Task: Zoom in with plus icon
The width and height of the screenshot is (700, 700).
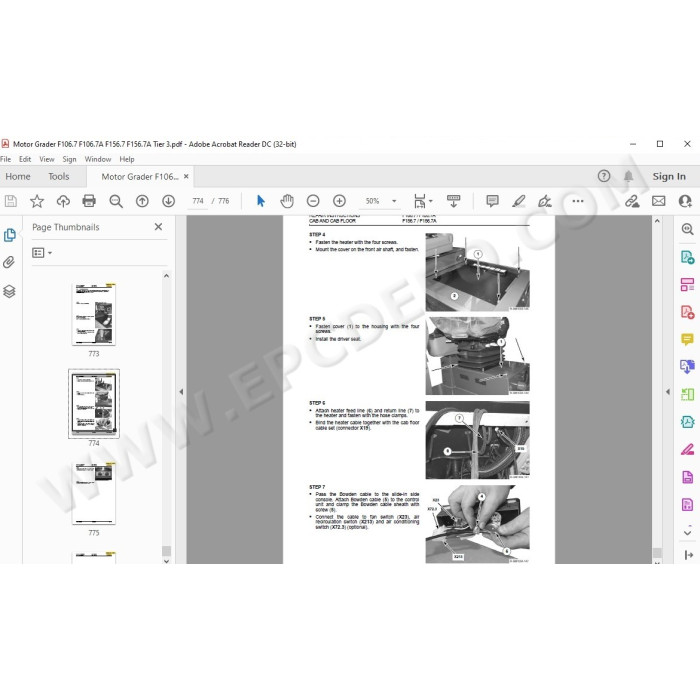Action: click(339, 201)
